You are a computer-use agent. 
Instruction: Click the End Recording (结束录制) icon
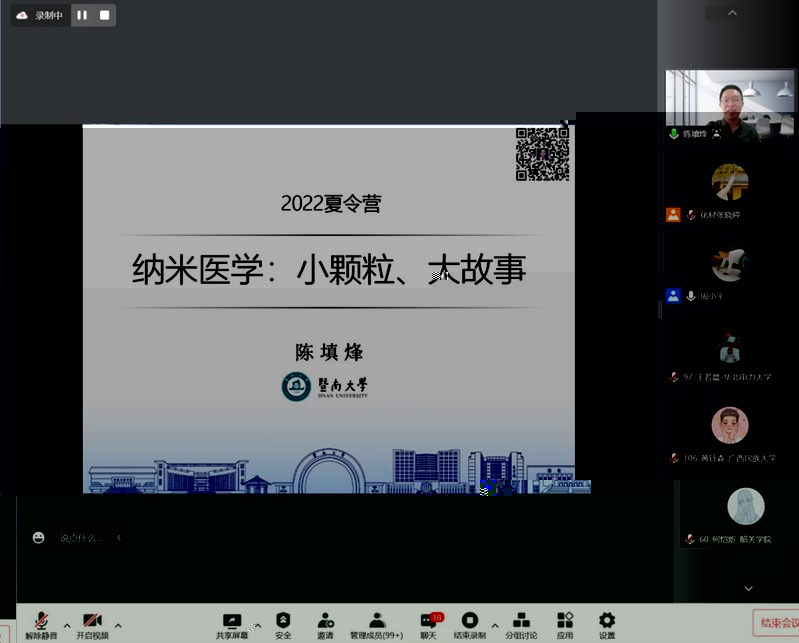(x=469, y=624)
